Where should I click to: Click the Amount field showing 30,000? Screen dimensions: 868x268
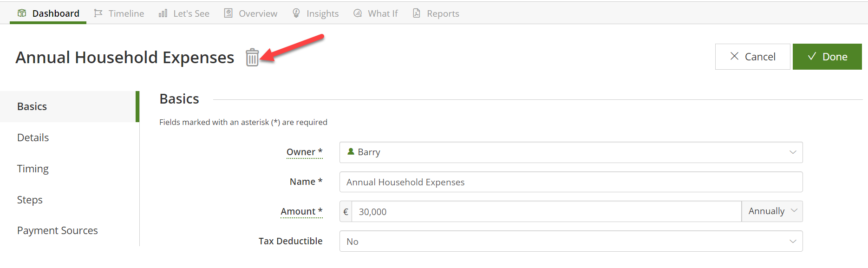[x=546, y=211]
